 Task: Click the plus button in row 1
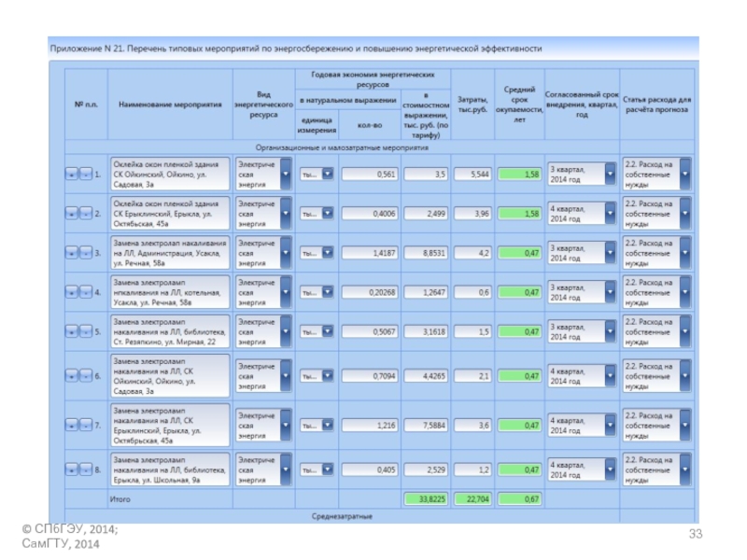click(x=72, y=175)
